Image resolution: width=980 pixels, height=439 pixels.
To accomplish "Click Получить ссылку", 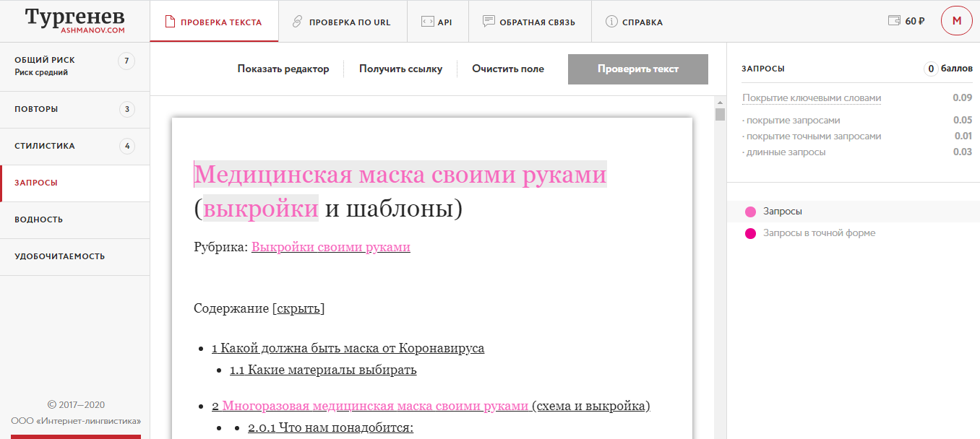I will [x=400, y=69].
